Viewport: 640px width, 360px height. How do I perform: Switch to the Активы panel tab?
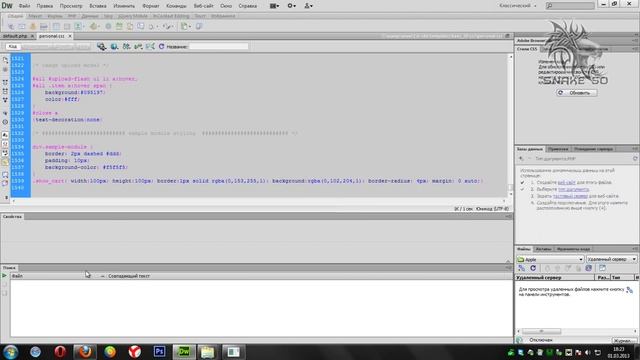click(x=543, y=249)
